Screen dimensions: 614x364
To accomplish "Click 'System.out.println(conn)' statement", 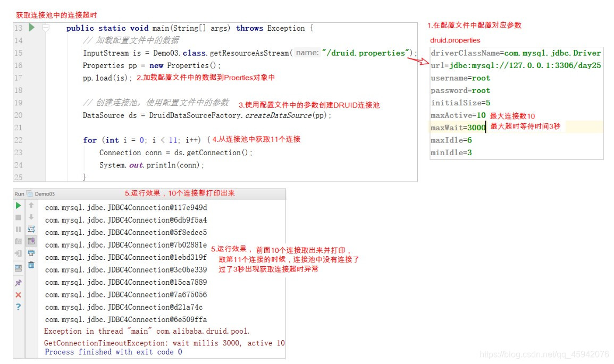I will coord(151,165).
